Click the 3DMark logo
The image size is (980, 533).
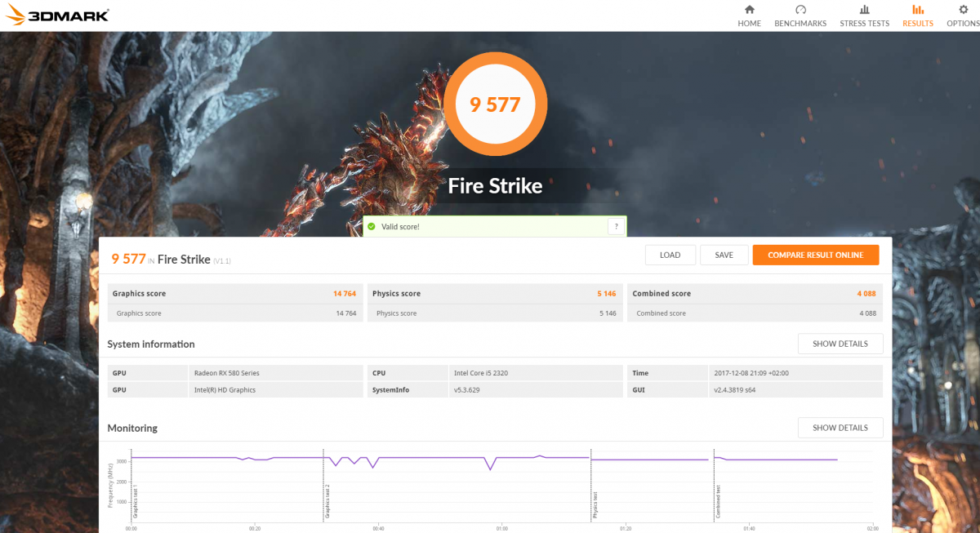[57, 16]
